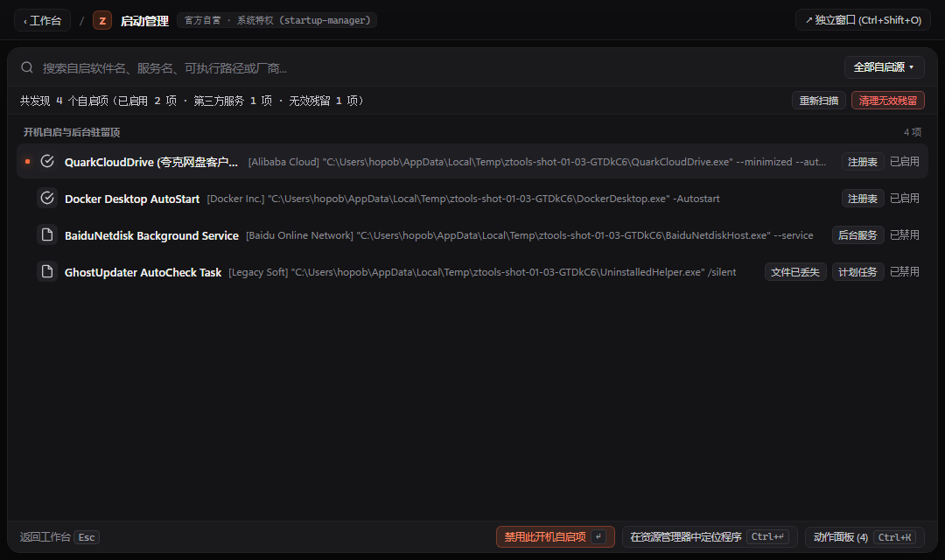Image resolution: width=945 pixels, height=560 pixels.
Task: Click 已禁用 status on BaiduNetdisk row
Action: (905, 235)
